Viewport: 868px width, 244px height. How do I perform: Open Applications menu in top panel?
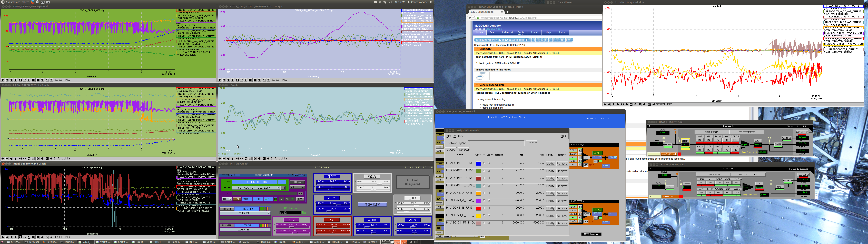tap(13, 2)
